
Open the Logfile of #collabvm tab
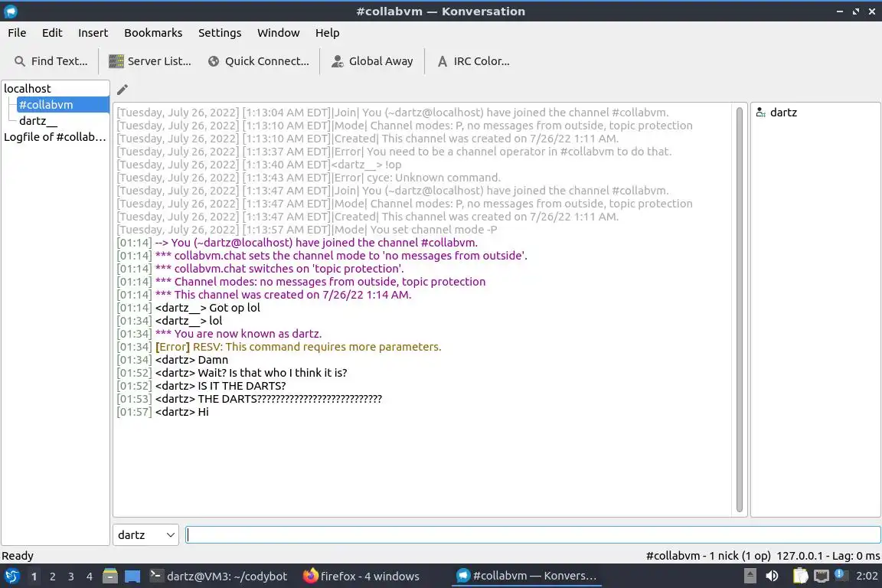[x=55, y=137]
